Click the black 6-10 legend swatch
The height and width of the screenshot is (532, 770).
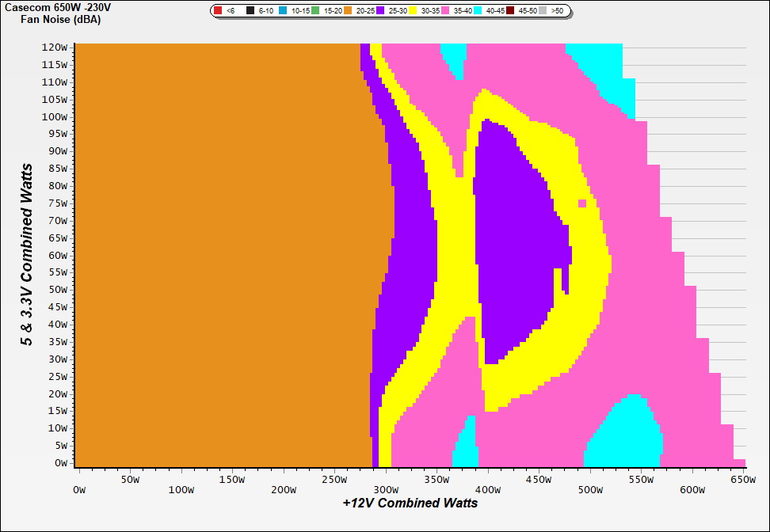click(251, 11)
